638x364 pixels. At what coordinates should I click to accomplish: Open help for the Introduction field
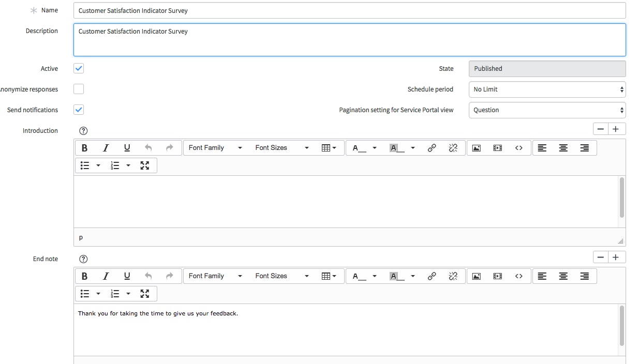[x=83, y=131]
